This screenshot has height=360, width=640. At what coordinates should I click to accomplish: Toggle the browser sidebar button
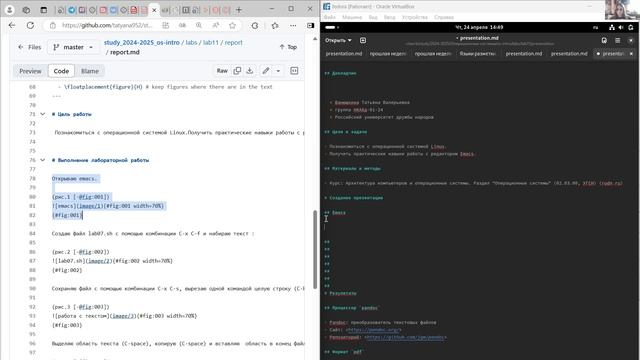coord(311,25)
